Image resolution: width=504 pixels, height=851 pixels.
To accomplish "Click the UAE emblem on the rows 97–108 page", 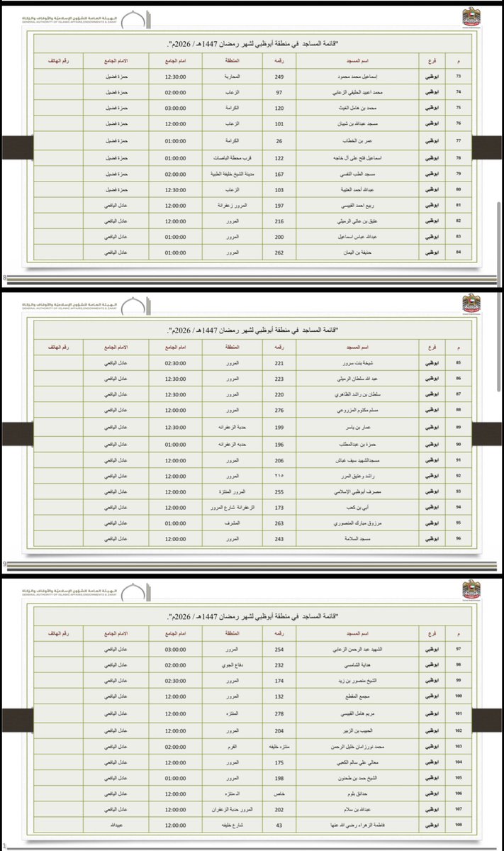I will click(472, 590).
